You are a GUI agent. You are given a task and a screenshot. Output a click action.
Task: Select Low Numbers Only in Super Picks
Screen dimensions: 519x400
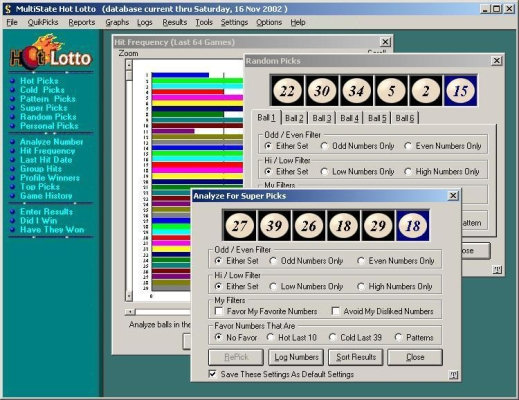pos(306,287)
